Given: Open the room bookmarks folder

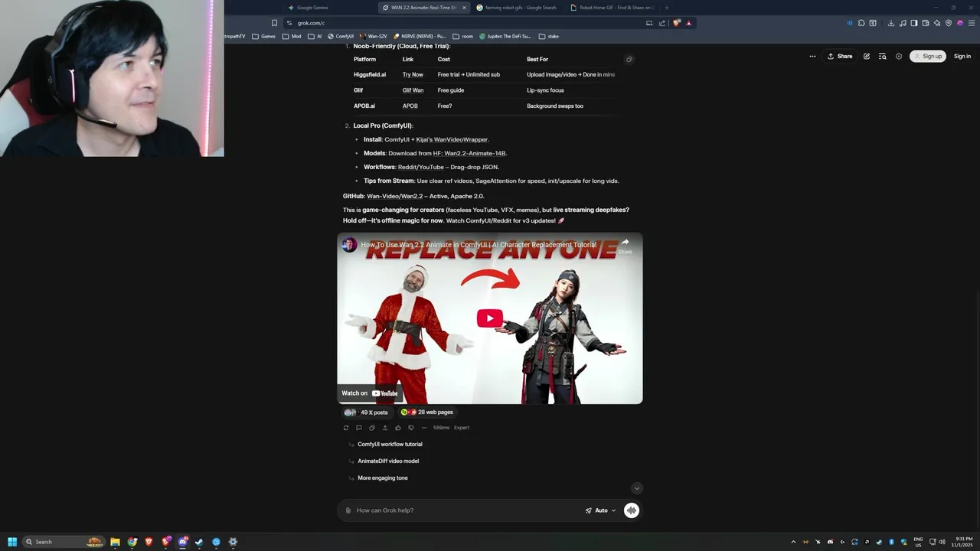Looking at the screenshot, I should tap(462, 36).
